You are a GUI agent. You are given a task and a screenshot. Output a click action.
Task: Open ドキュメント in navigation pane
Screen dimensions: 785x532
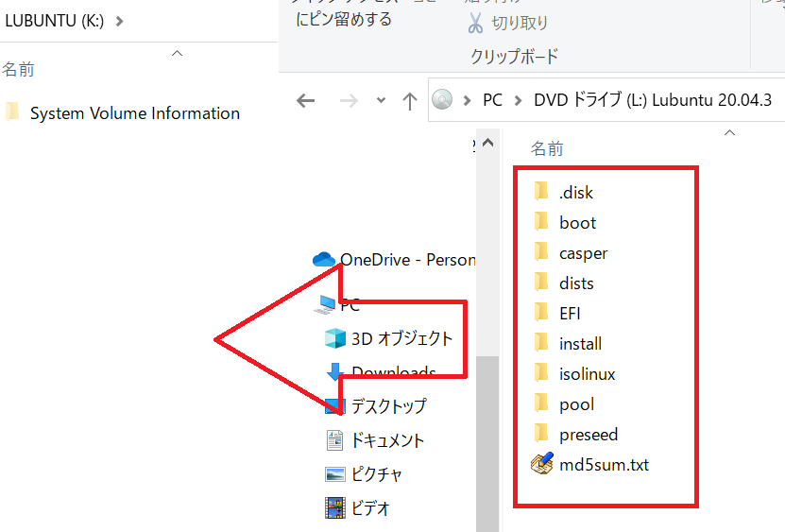point(387,440)
